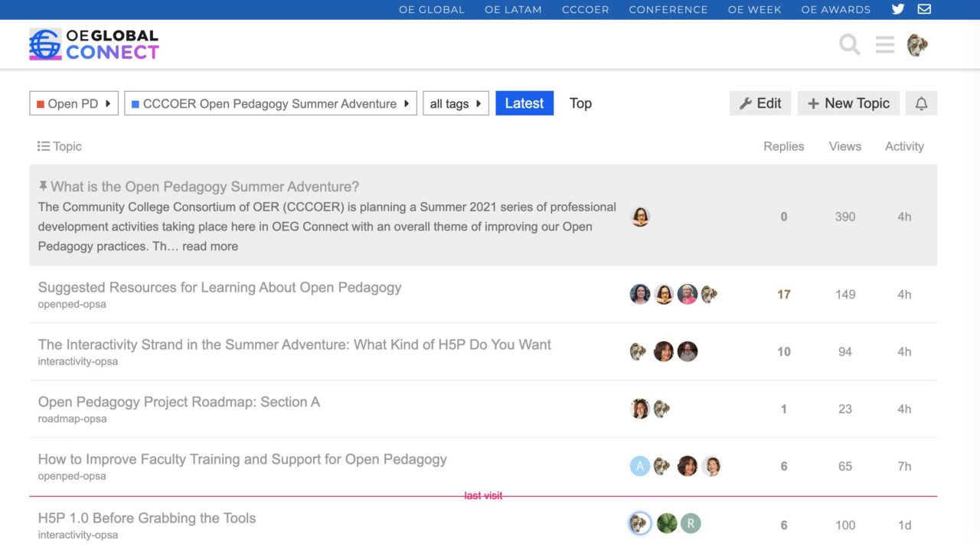Open Suggested Resources for Learning About Open Pedagogy
The height and width of the screenshot is (545, 980).
220,288
